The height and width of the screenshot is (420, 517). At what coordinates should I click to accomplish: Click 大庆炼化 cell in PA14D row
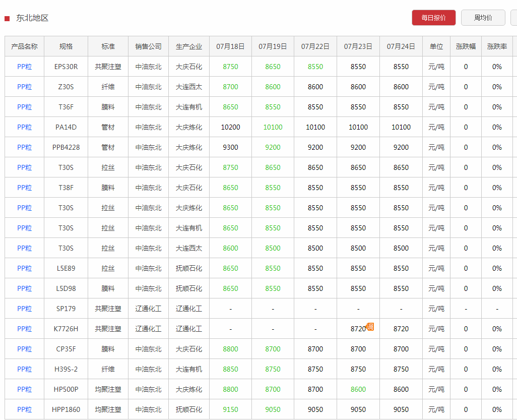189,127
